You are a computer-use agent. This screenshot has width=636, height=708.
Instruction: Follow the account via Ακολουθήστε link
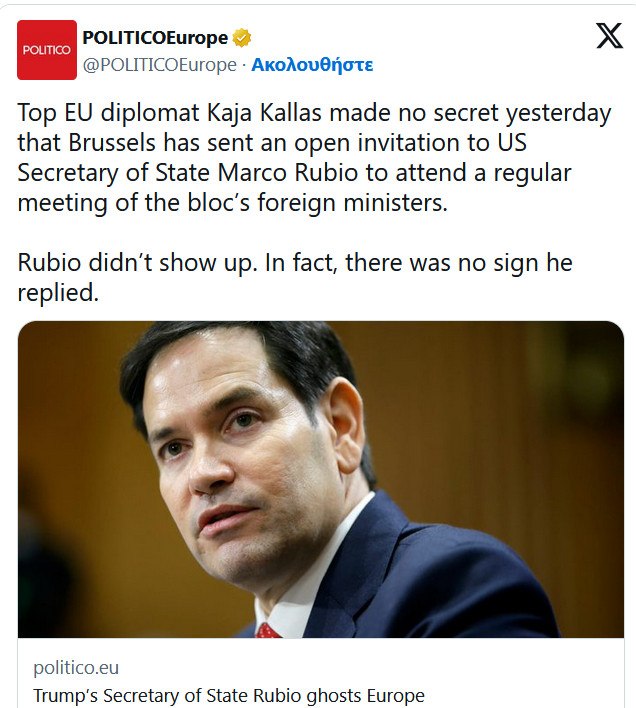[312, 65]
